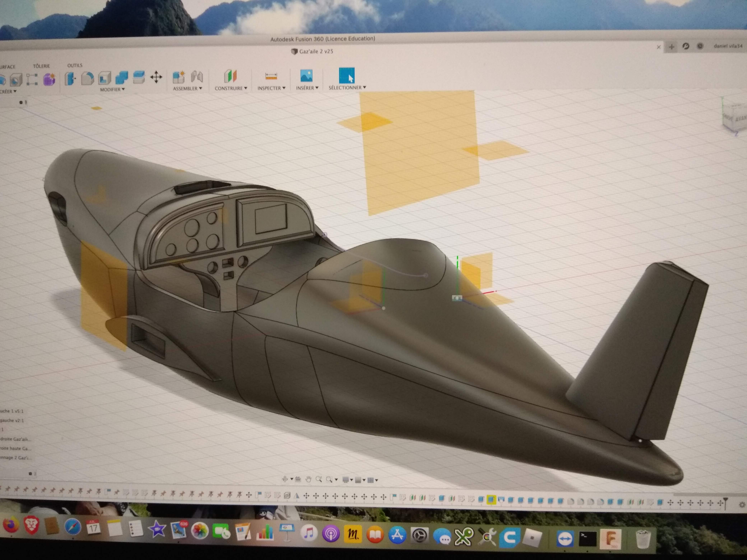The image size is (747, 560).
Task: Select the 'ennage 2 Gaz'...' browser component
Action: tap(16, 458)
